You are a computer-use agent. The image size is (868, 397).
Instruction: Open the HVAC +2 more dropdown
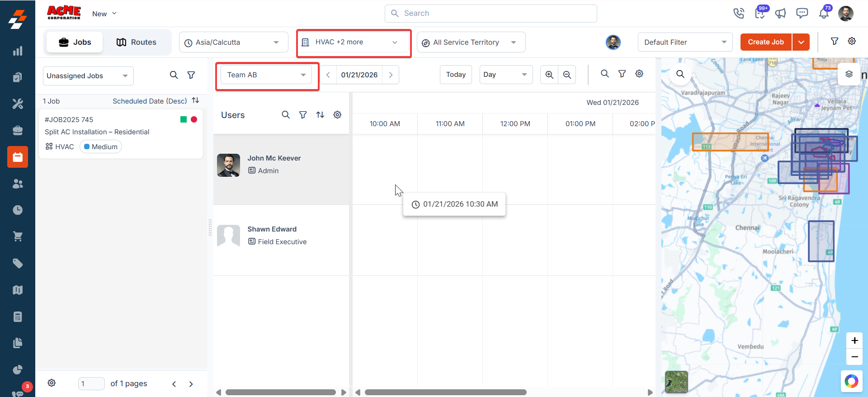(354, 42)
